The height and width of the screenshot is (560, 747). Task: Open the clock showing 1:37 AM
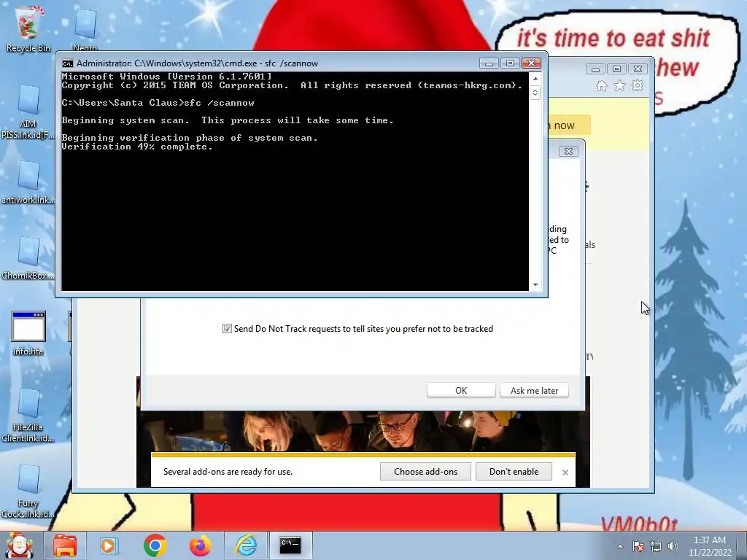tap(710, 546)
